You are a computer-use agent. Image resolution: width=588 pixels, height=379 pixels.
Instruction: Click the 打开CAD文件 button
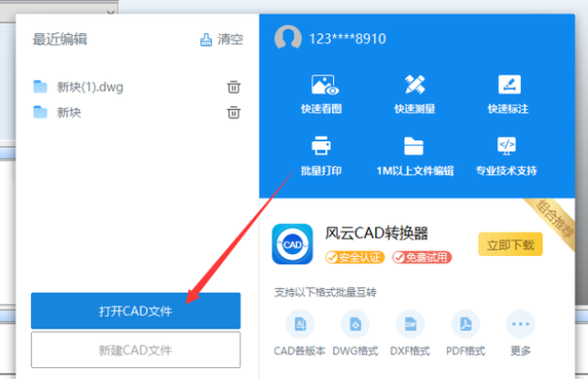coord(136,311)
